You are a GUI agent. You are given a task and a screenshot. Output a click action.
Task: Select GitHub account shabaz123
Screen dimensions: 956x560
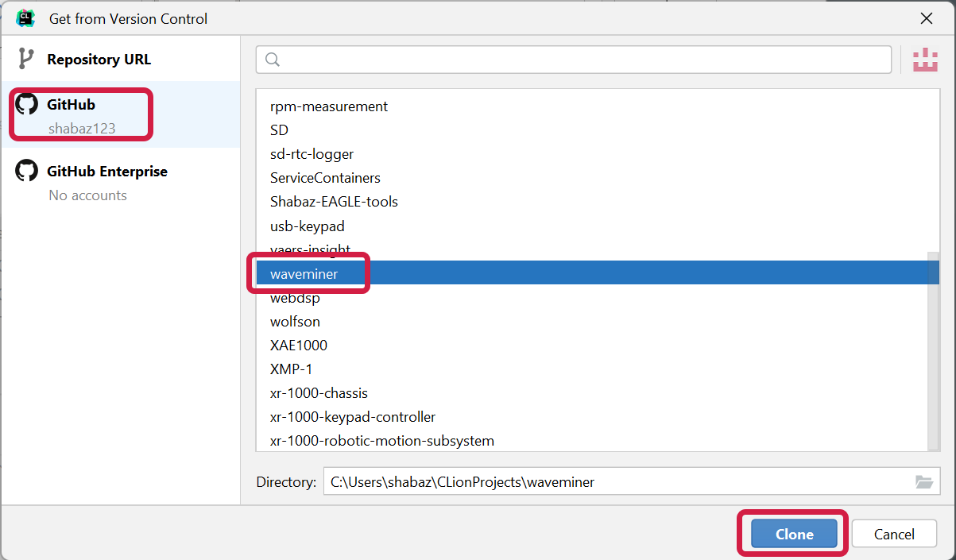[x=120, y=115]
